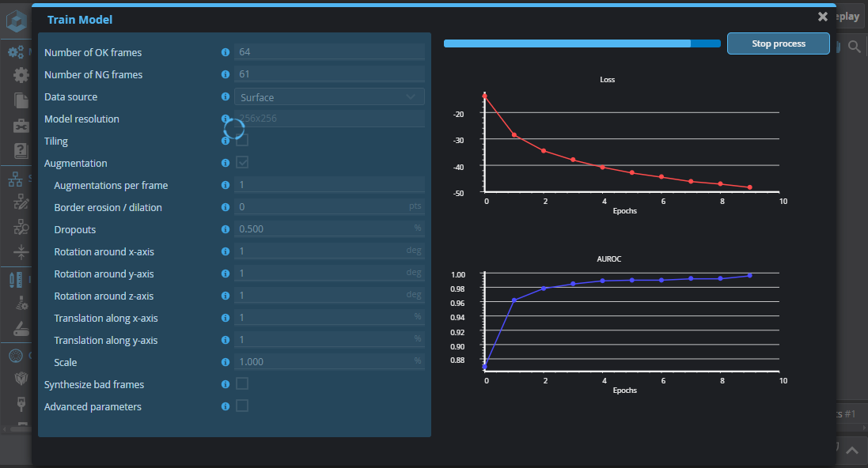Click the training progress bar

point(582,43)
